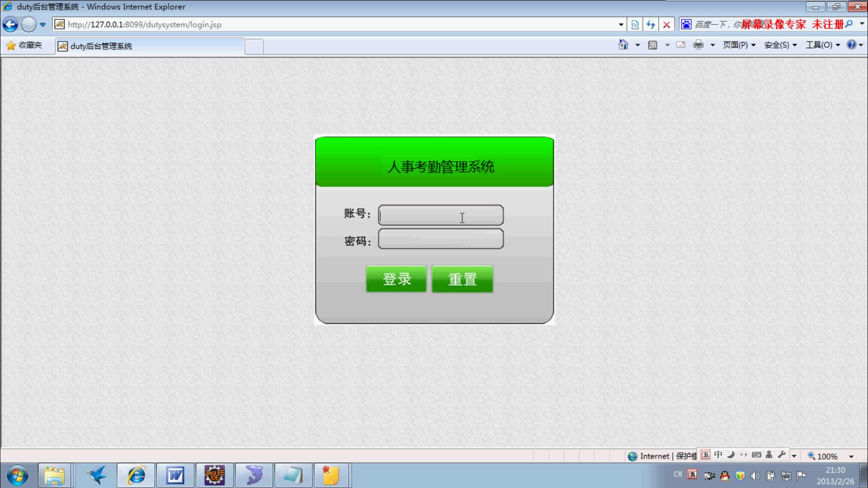Image resolution: width=868 pixels, height=488 pixels.
Task: Select the duty后台管理系统 browser tab
Action: point(150,46)
